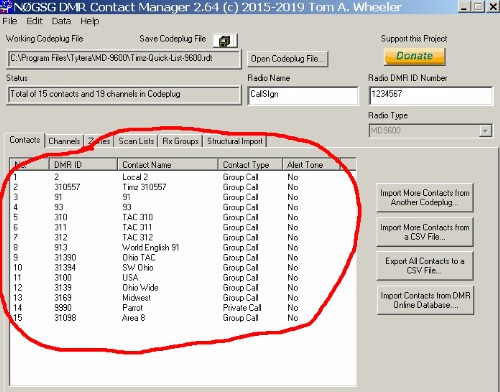Select the TAC 310 contact

(x=183, y=217)
